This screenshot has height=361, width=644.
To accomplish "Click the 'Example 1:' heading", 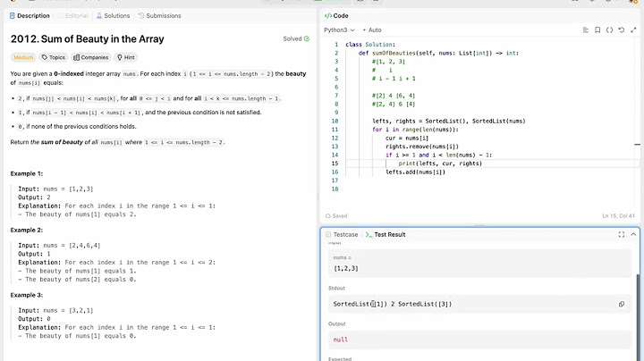I will tap(27, 173).
